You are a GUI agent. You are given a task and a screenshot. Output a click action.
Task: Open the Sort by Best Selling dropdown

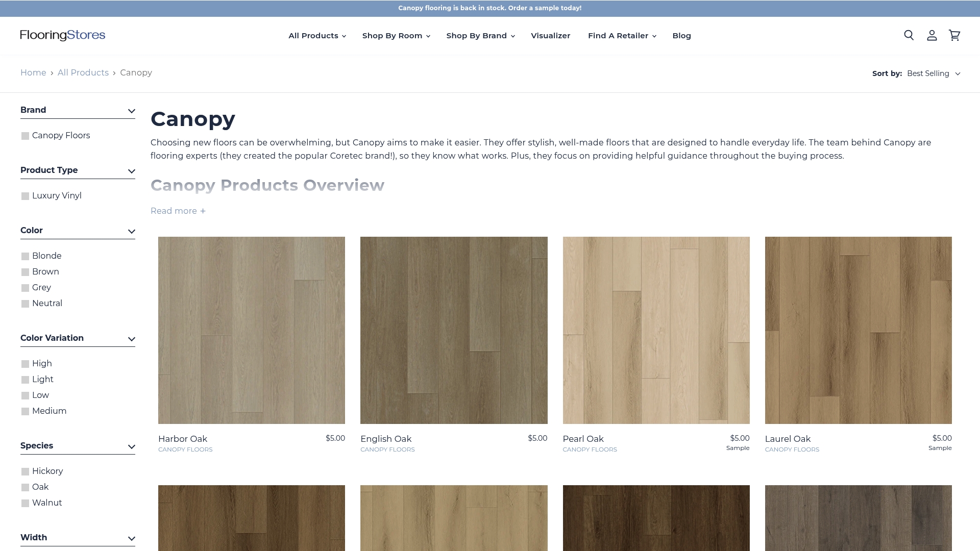pos(933,73)
